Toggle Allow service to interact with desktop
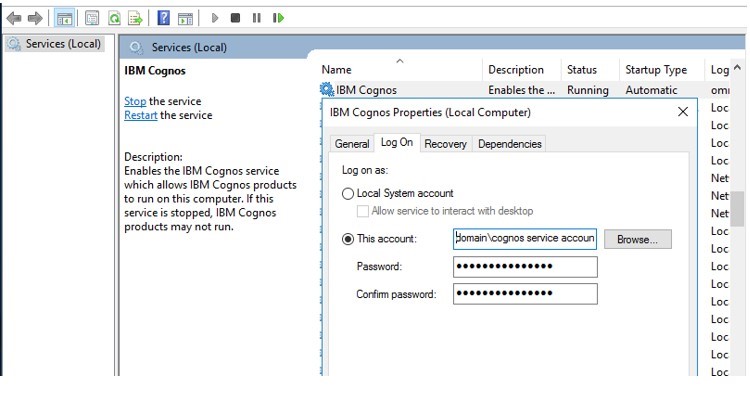 tap(363, 211)
